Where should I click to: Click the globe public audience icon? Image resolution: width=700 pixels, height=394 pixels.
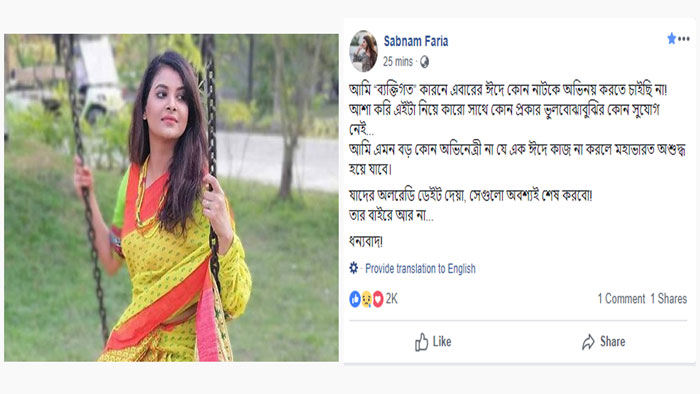pyautogui.click(x=424, y=62)
